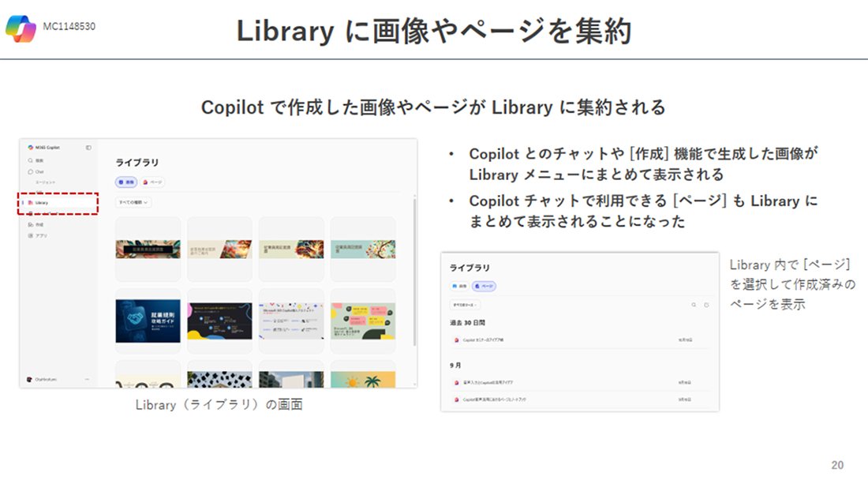
Task: Open the アプリ (Apps) sidebar item
Action: 37,236
